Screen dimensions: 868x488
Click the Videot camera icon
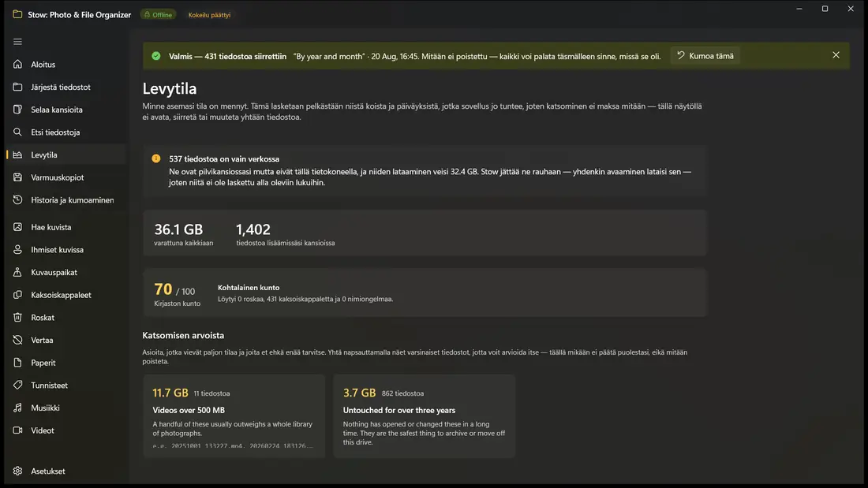(17, 430)
